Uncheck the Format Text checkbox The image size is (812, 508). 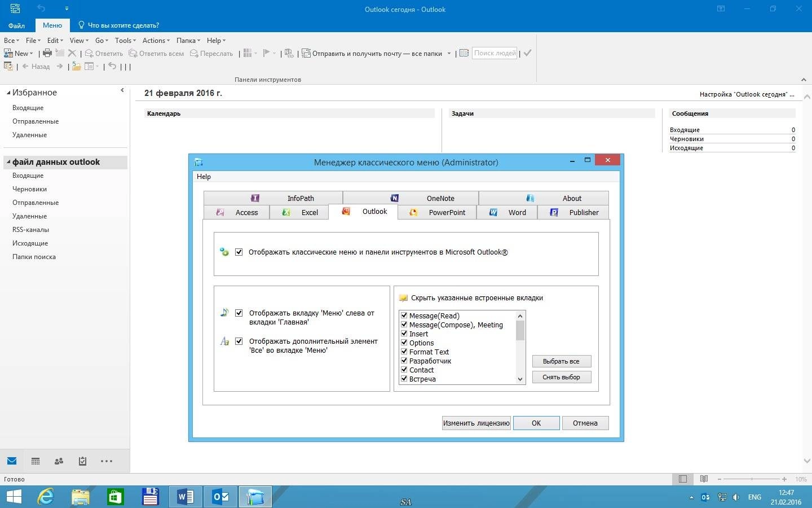(x=404, y=352)
